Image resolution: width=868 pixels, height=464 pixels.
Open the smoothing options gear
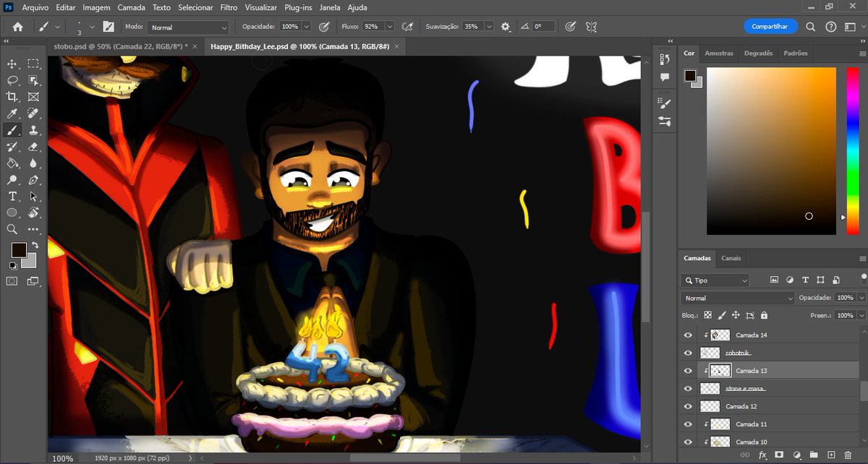click(x=505, y=27)
